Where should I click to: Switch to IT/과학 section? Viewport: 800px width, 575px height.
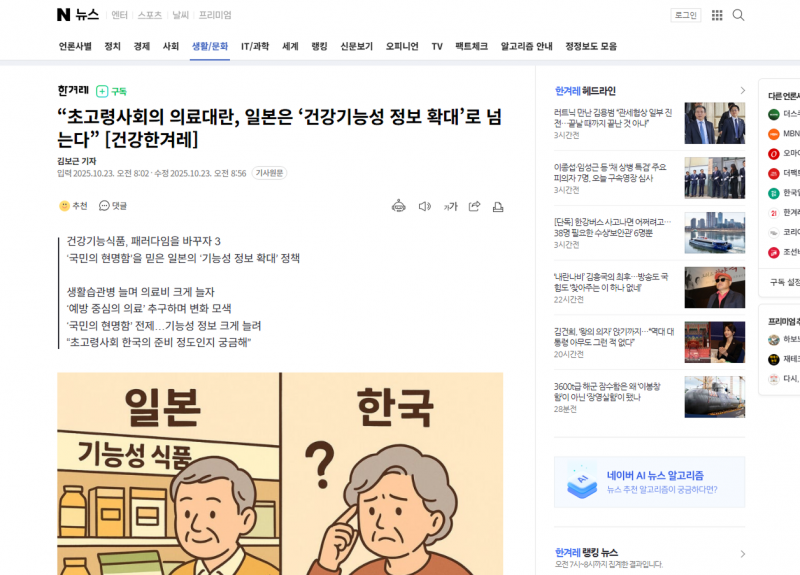click(255, 46)
